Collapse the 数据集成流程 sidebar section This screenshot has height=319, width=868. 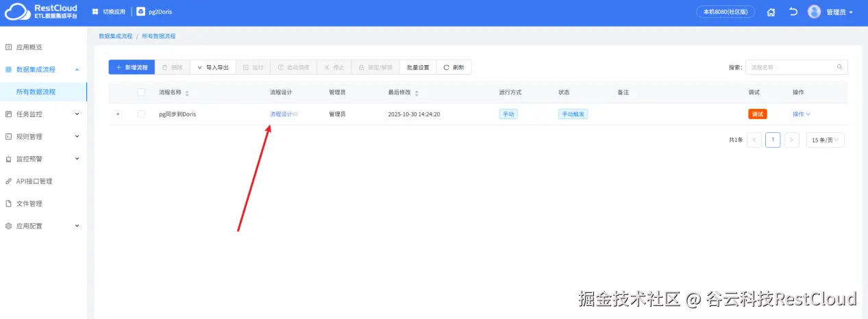pyautogui.click(x=77, y=69)
